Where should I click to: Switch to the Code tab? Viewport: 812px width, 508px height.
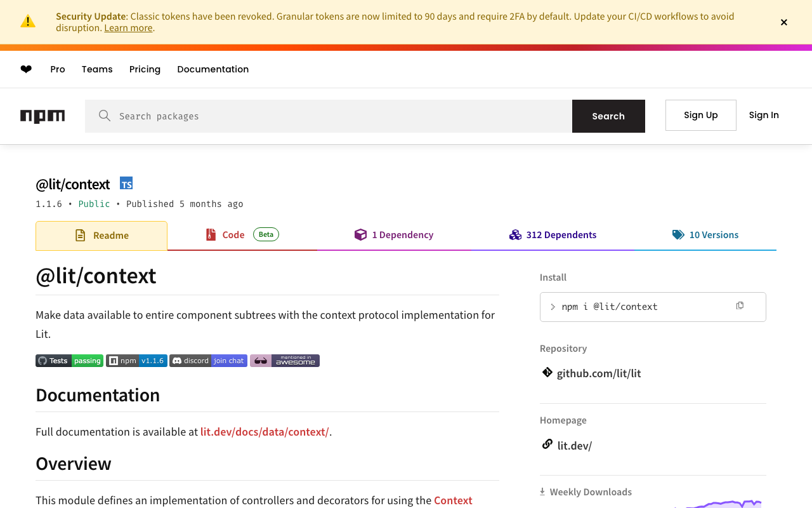(x=242, y=235)
